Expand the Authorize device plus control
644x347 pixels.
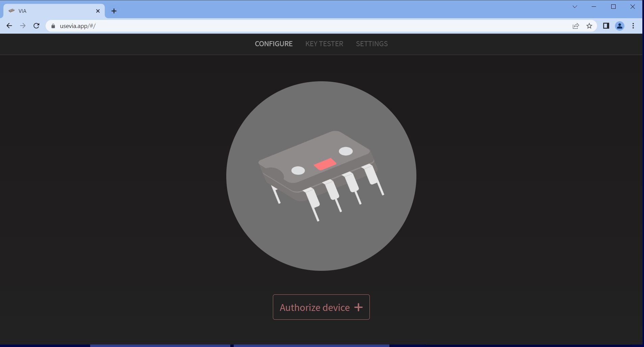tap(358, 307)
